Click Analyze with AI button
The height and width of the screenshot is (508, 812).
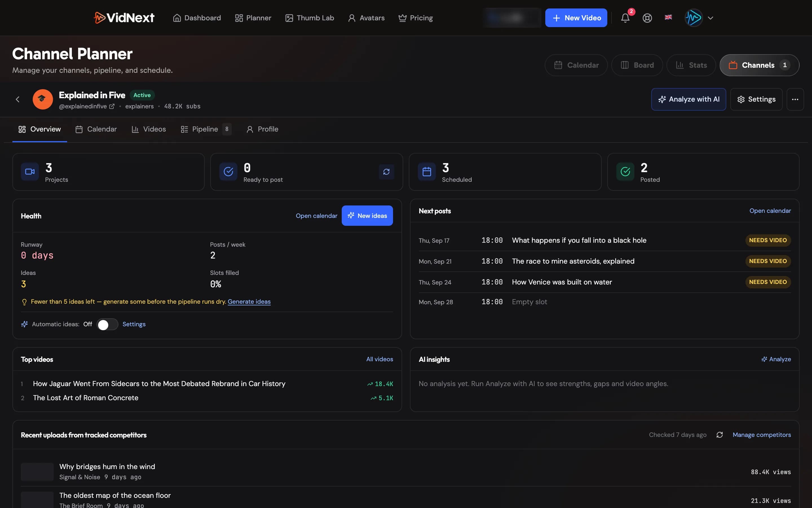point(688,99)
